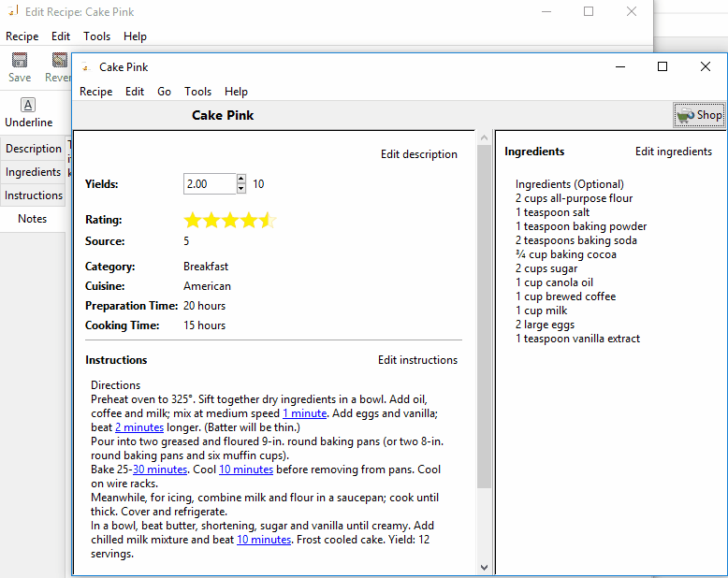
Task: Open Recipe menu in Cake Pink window
Action: click(96, 92)
